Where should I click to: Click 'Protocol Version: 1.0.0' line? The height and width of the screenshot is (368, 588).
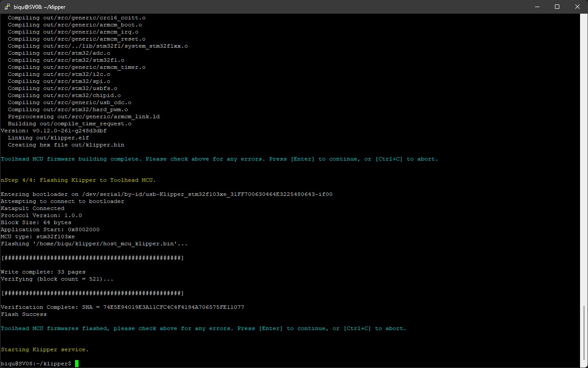tap(41, 215)
